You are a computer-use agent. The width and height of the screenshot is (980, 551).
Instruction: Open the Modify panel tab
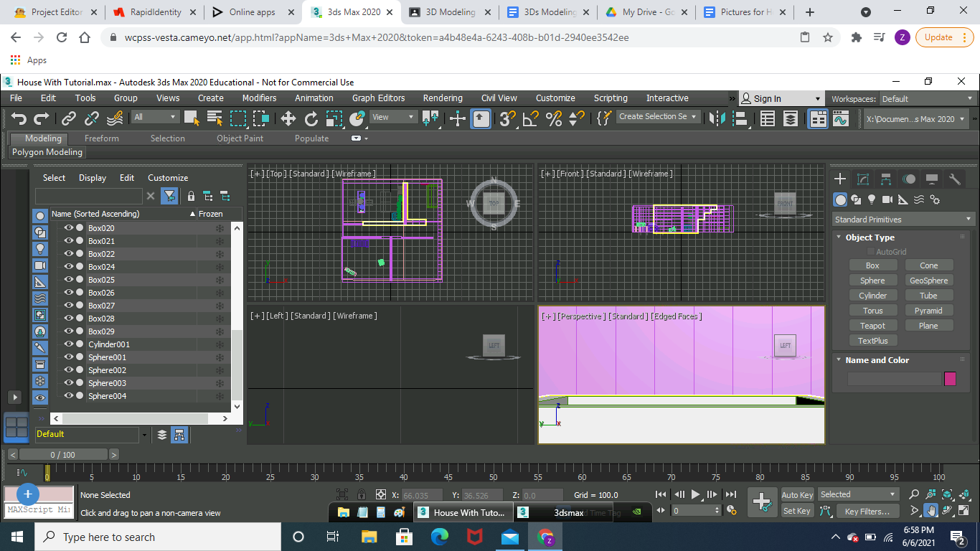[x=863, y=179]
